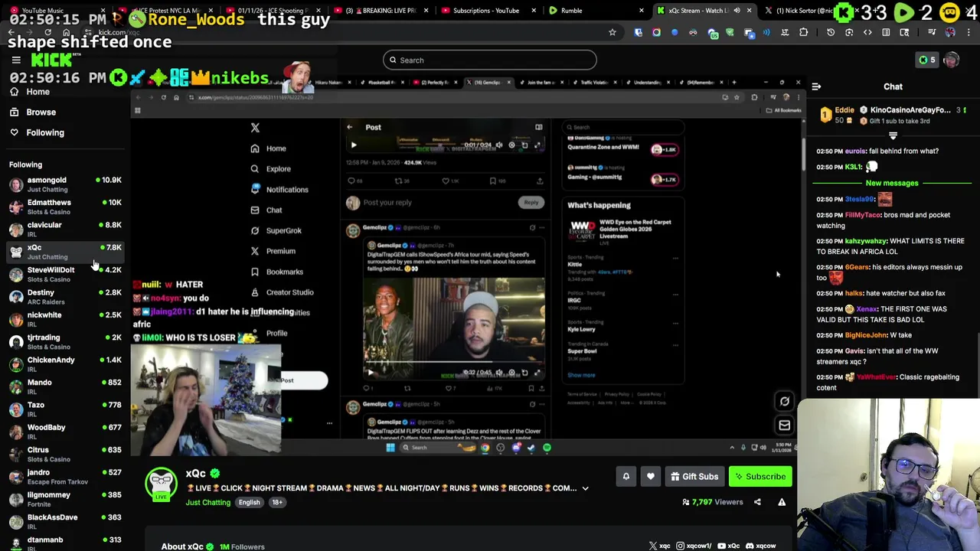Open clavicular channel from following list
The image size is (980, 551).
click(x=65, y=229)
